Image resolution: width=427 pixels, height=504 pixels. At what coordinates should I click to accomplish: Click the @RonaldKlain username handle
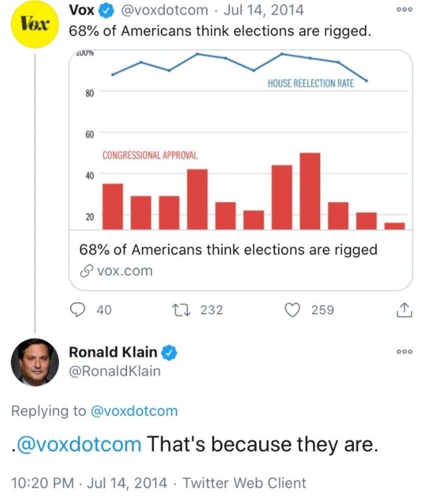[114, 371]
